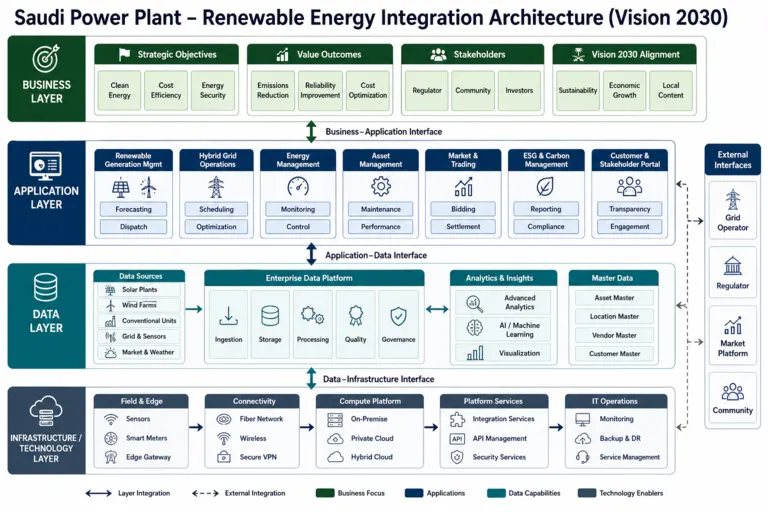Click the Backup & DR cloud icon
Viewport: 768px width, 512px height.
(582, 439)
